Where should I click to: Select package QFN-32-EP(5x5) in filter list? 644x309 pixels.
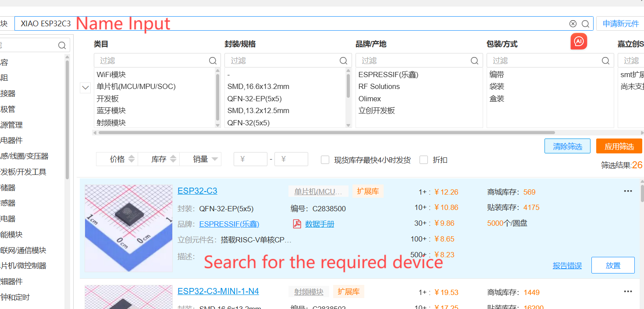point(254,99)
